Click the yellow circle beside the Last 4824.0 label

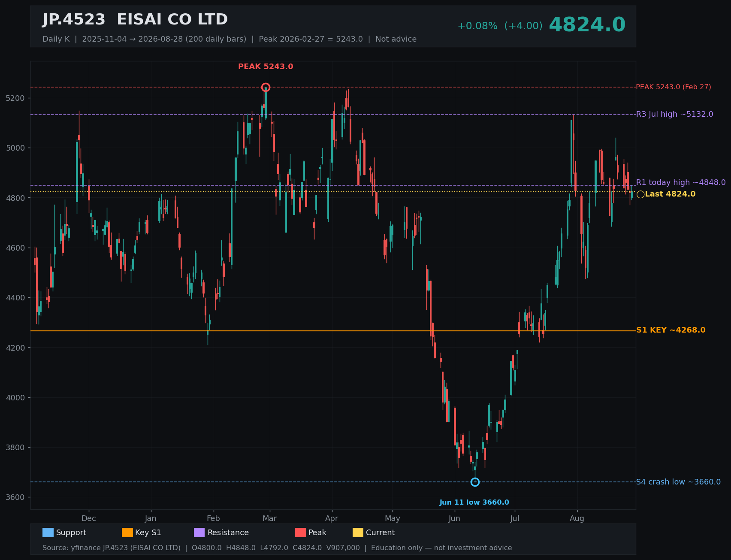click(x=640, y=194)
